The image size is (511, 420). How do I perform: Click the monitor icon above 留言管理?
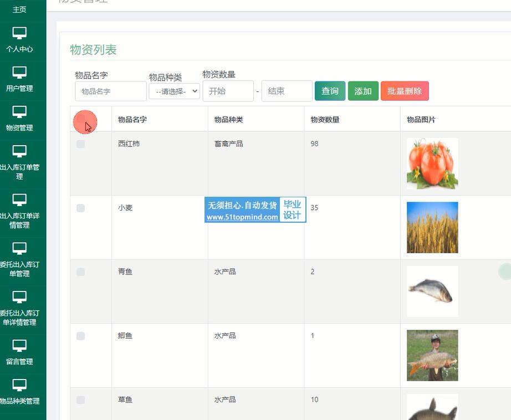pos(19,346)
